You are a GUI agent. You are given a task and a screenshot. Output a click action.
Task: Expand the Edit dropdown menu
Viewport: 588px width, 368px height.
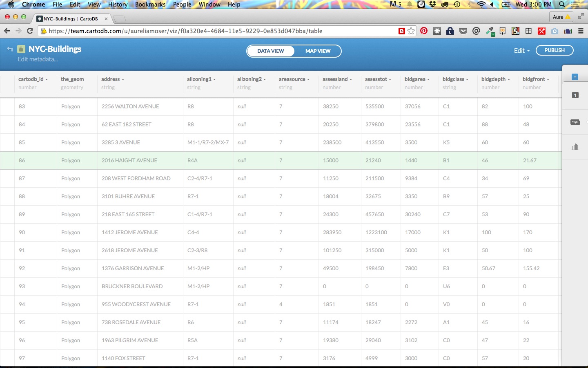521,51
